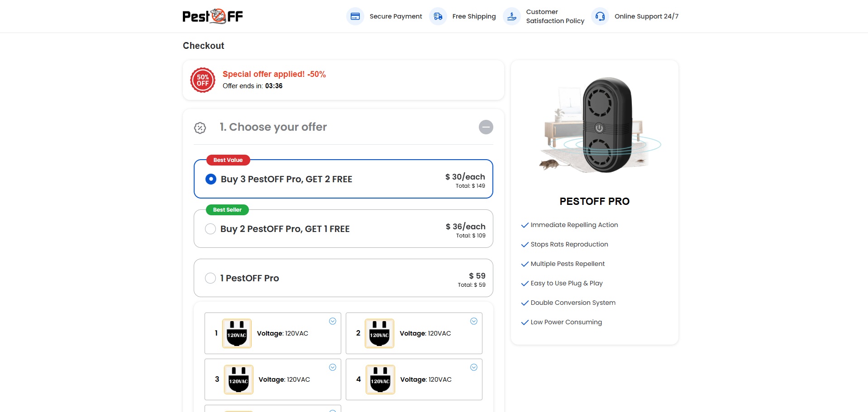Click the 120VAC plug thumbnail for unit 4
The height and width of the screenshot is (412, 868).
[380, 379]
